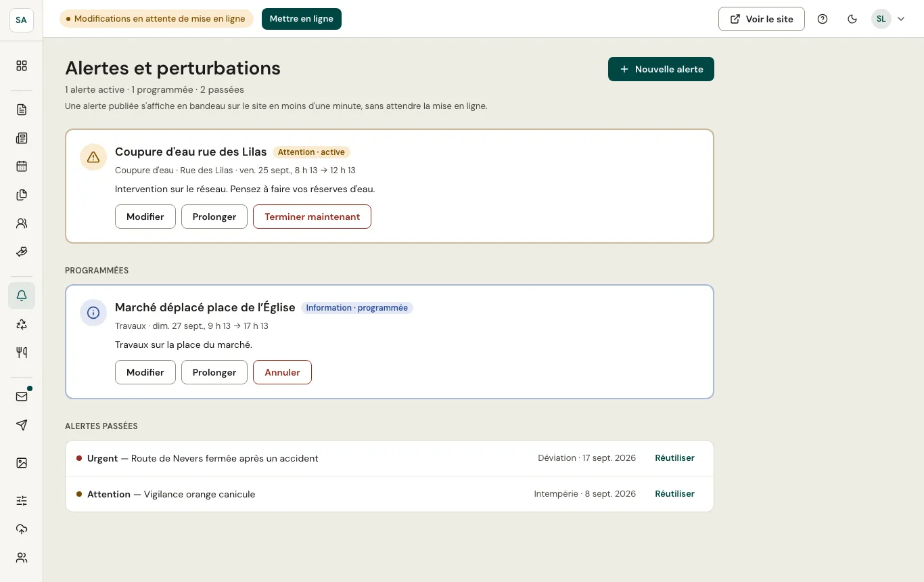Prolonger the Coupure d'eau alert
924x582 pixels.
pyautogui.click(x=214, y=217)
